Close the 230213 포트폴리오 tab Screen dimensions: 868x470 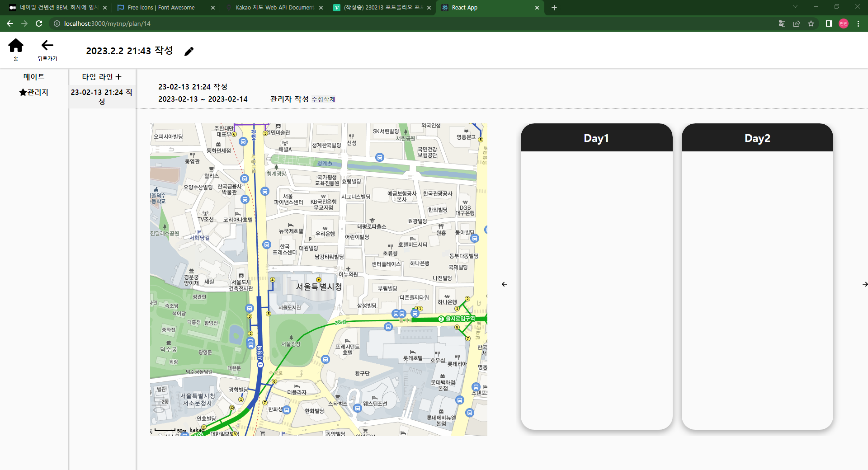click(x=429, y=8)
